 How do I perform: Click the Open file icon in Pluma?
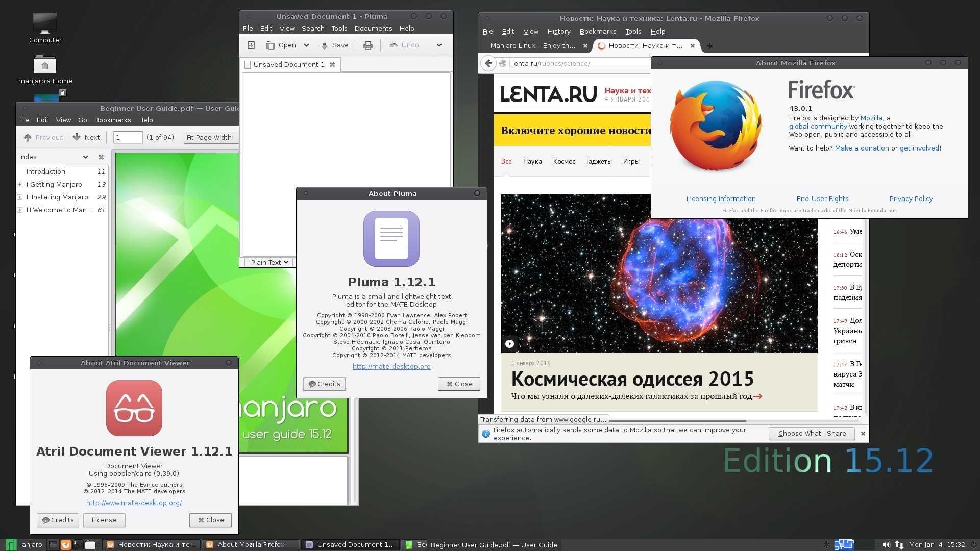pyautogui.click(x=271, y=45)
